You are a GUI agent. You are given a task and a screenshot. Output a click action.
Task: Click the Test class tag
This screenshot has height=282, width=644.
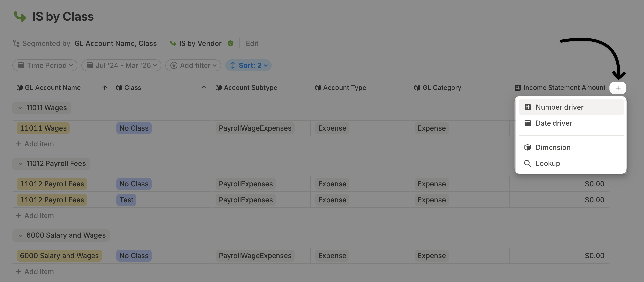(126, 200)
